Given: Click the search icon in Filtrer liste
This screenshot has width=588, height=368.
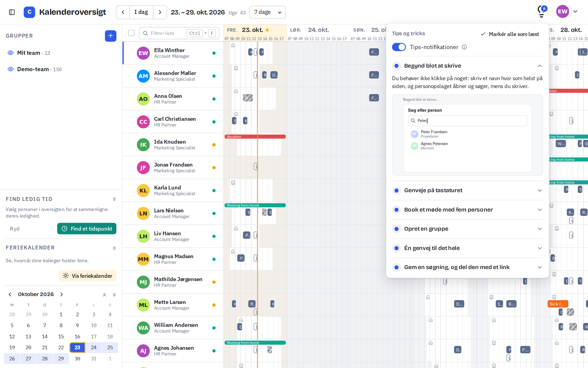Looking at the screenshot, I should 145,33.
